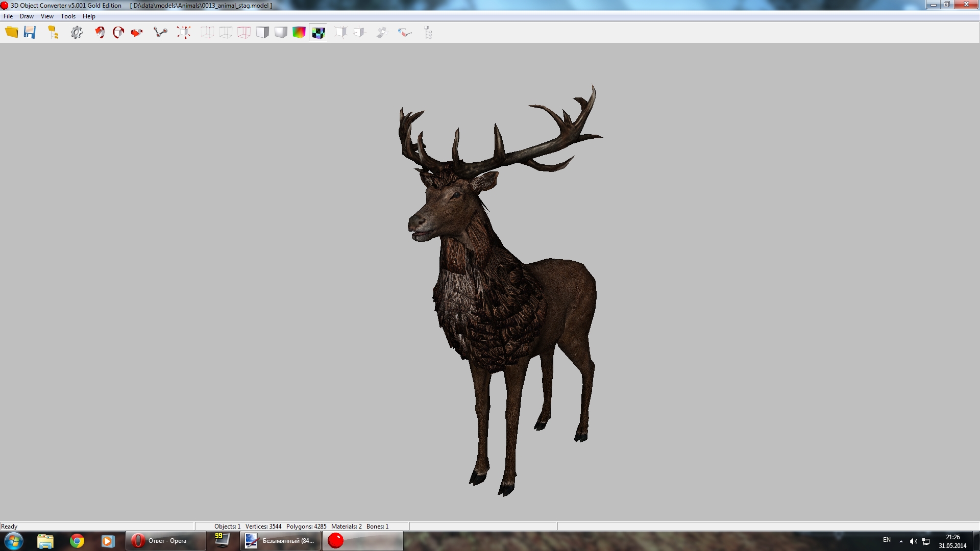The width and height of the screenshot is (980, 551).
Task: Open the Tools menu
Action: [x=68, y=16]
